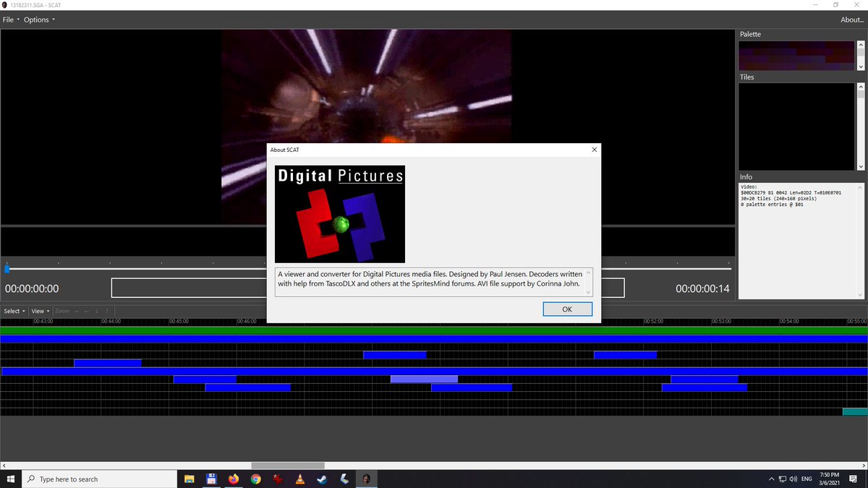This screenshot has height=488, width=868.
Task: Open the Options menu
Action: point(39,20)
